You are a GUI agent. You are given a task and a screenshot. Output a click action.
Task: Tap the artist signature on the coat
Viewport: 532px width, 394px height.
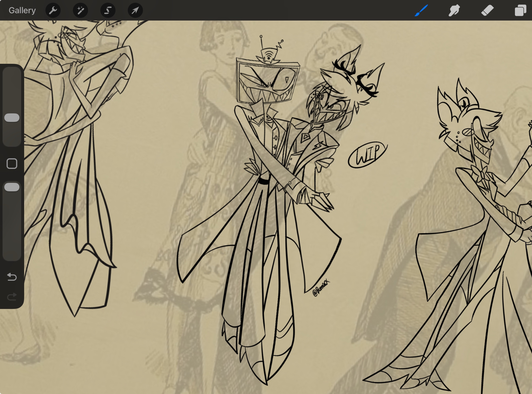(x=321, y=288)
